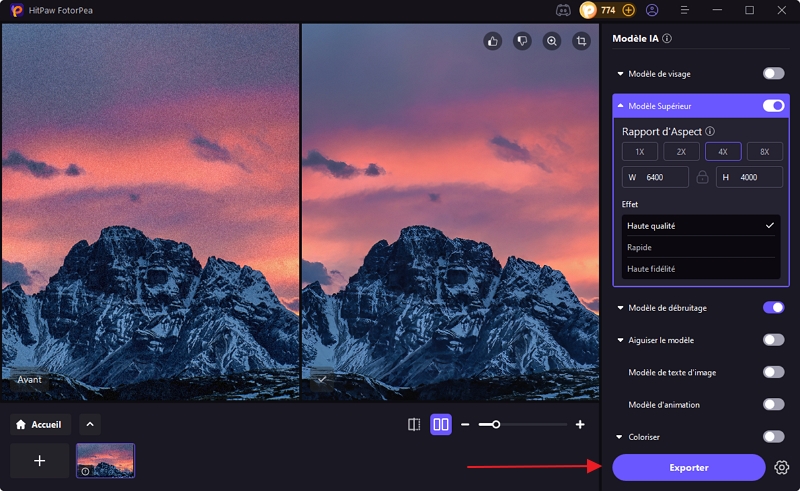
Task: Turn off the Modèle de débruitage toggle
Action: (x=773, y=308)
